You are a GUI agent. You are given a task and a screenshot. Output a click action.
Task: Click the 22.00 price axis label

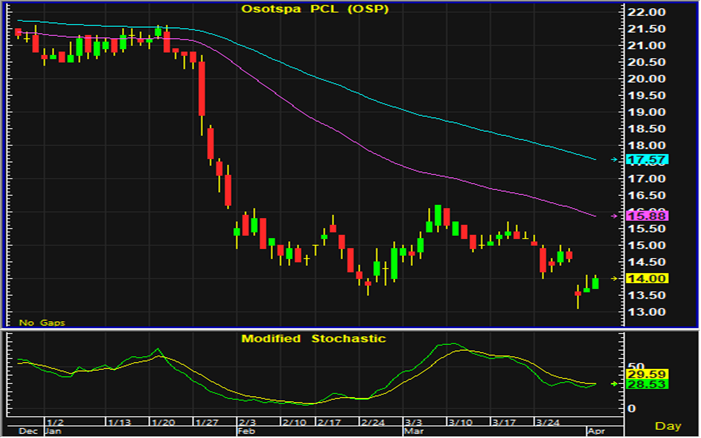646,13
